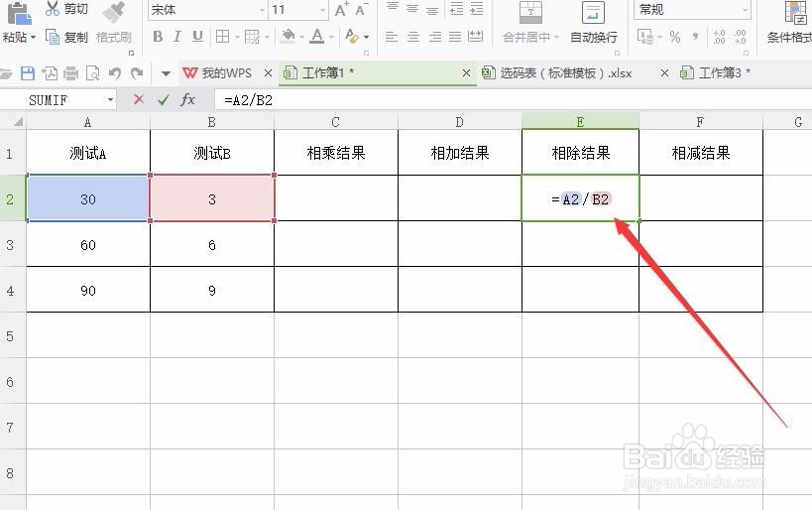Switch to 工作簿3 document tab
The width and height of the screenshot is (812, 510).
point(716,73)
